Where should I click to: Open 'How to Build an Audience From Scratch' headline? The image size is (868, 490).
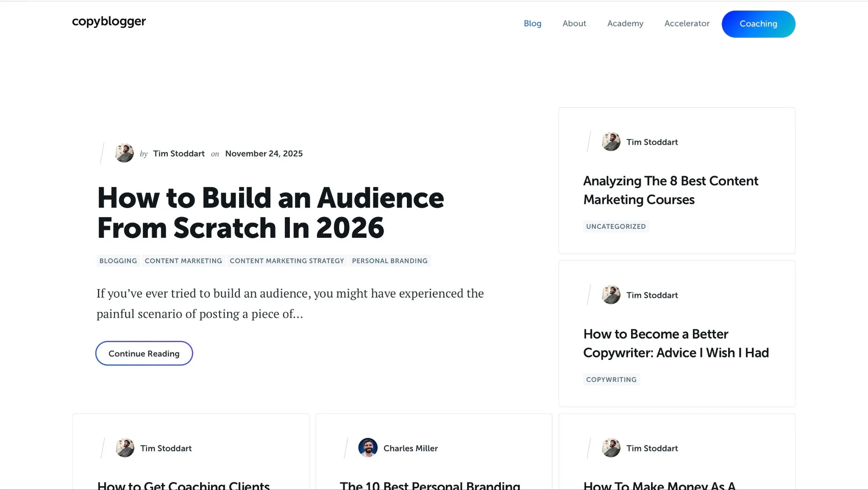click(270, 213)
